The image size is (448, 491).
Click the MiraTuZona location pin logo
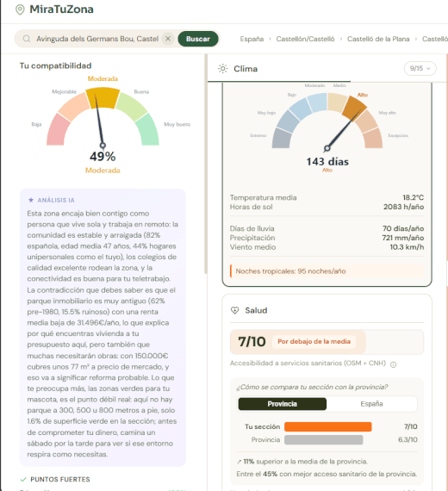click(x=20, y=9)
